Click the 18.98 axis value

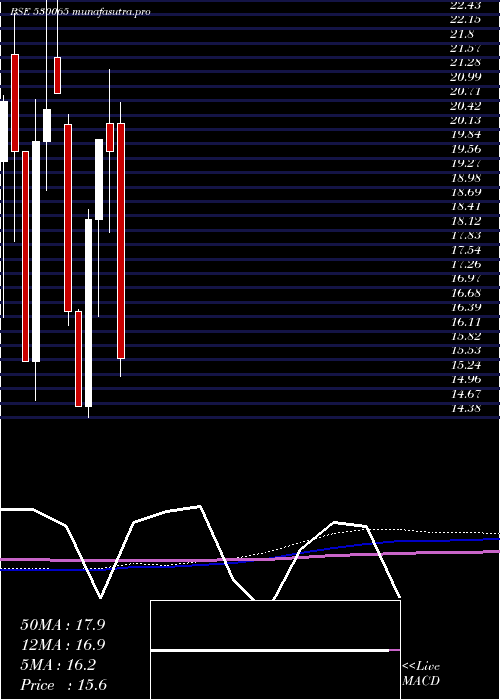pos(466,178)
